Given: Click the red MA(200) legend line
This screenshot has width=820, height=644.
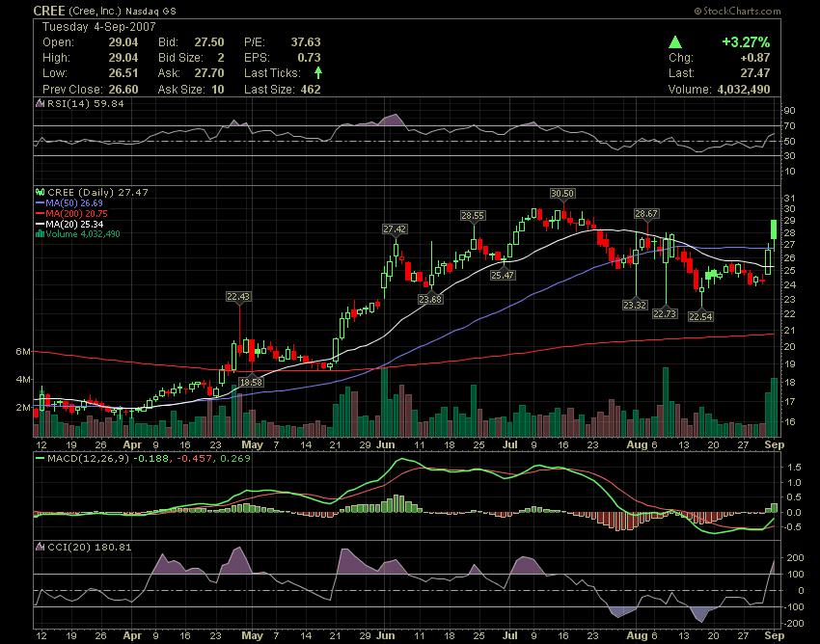Looking at the screenshot, I should 41,214.
